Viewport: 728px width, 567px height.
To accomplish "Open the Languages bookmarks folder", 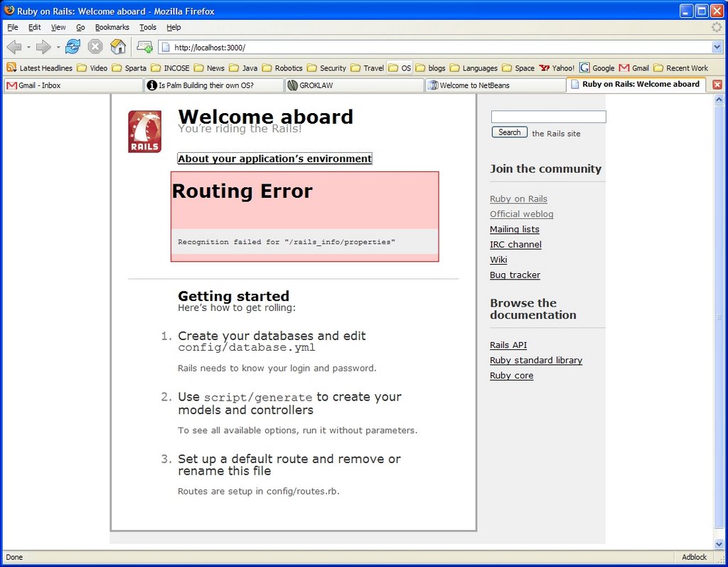I will pos(473,68).
